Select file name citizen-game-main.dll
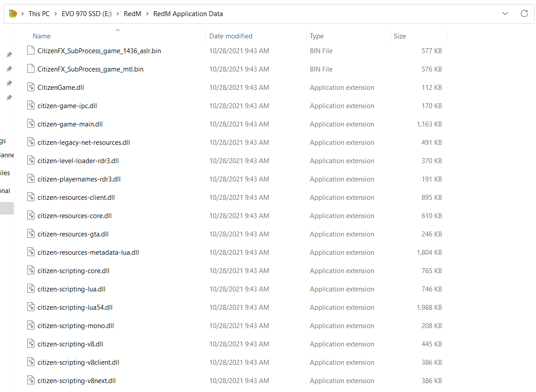This screenshot has height=392, width=536. tap(70, 124)
